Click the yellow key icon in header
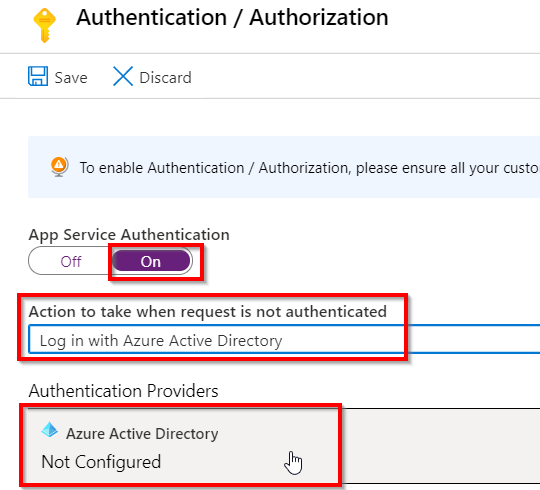The image size is (540, 490). (x=44, y=25)
